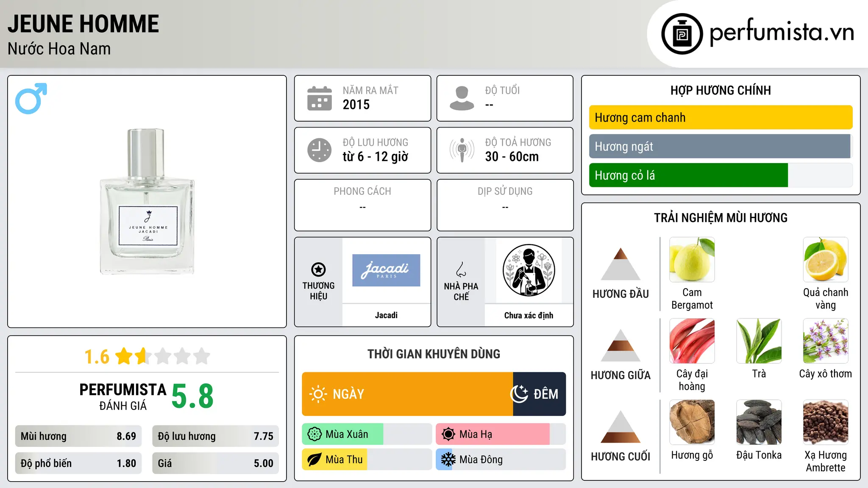Click the person icon beside Độ tuổi
Image resolution: width=868 pixels, height=488 pixels.
(462, 98)
